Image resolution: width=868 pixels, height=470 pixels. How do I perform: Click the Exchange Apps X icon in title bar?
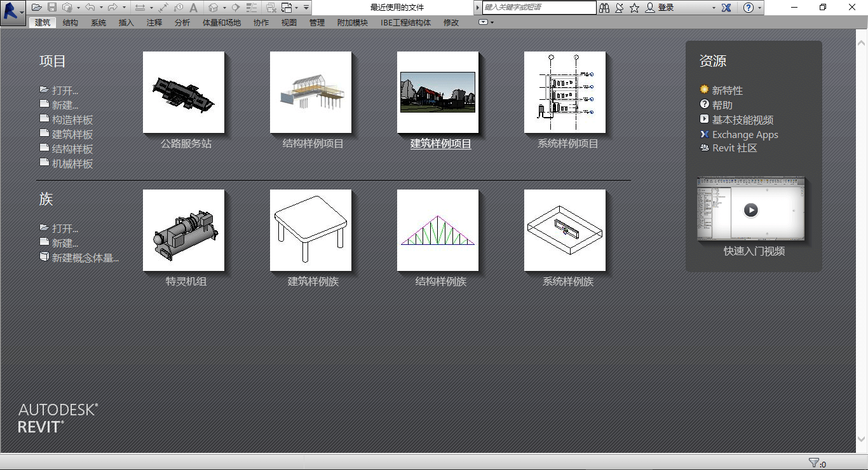[x=727, y=8]
